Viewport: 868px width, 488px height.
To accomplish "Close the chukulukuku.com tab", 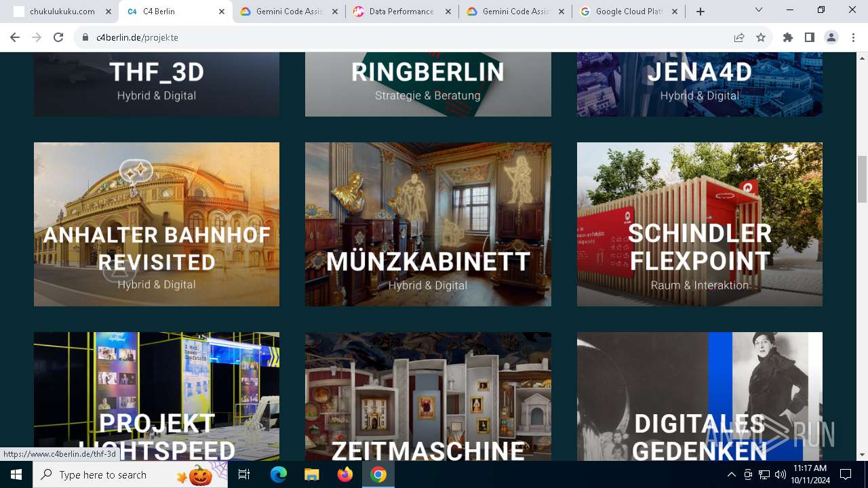I will [108, 12].
